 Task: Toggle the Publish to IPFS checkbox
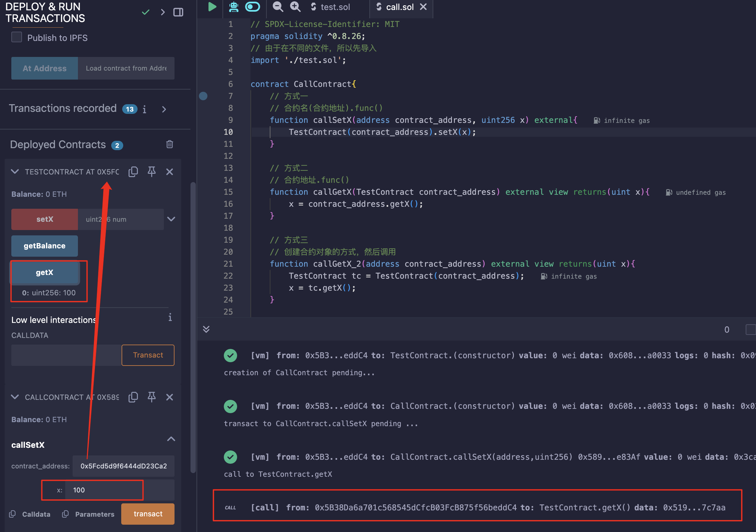pos(17,38)
